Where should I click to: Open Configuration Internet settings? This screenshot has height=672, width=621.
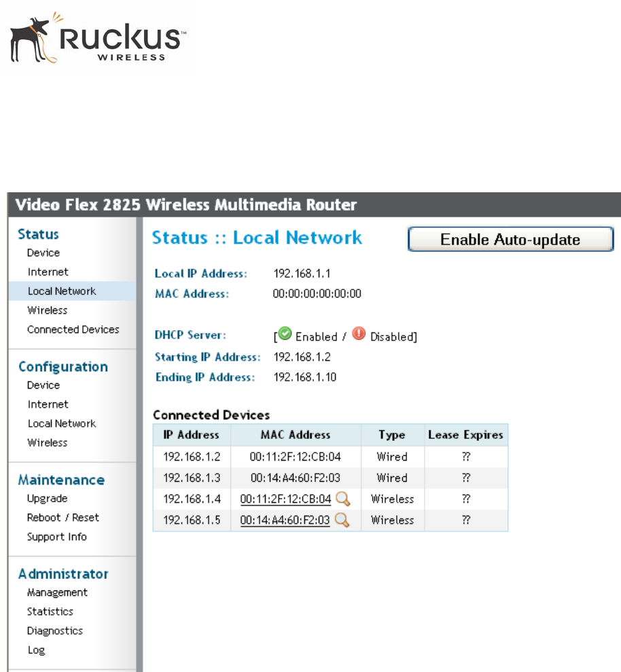(48, 404)
